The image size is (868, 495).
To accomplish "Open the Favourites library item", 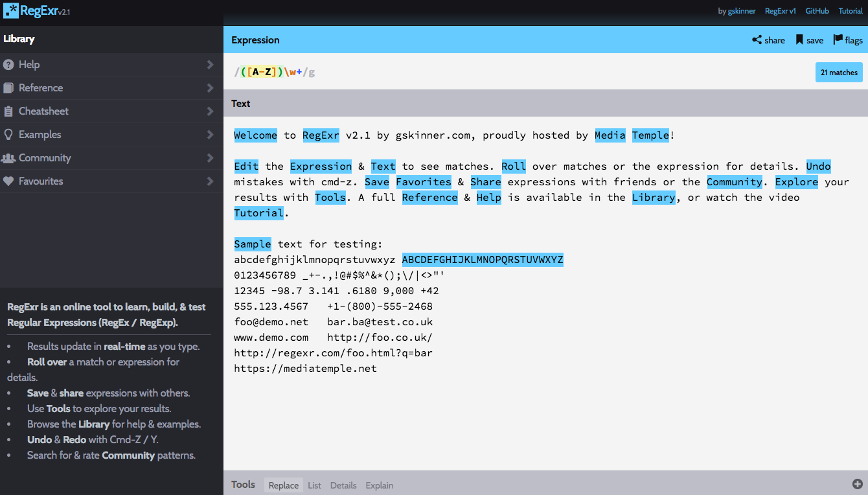I will [x=111, y=181].
